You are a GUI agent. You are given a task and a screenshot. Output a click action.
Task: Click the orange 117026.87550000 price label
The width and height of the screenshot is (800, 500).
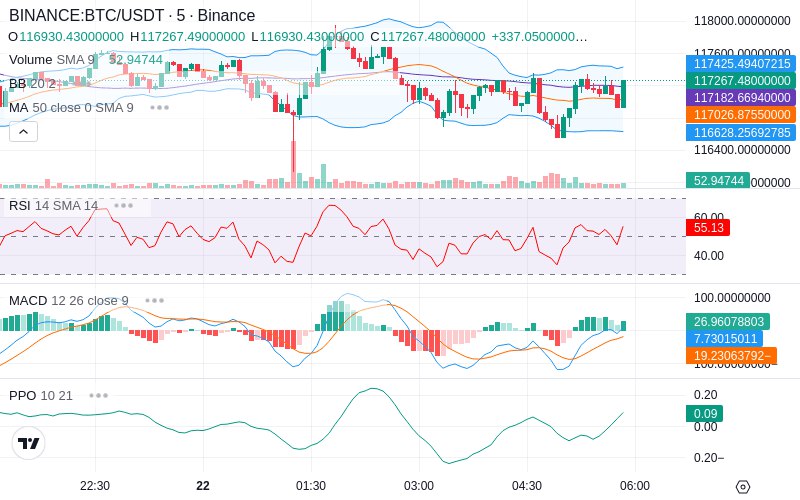741,114
